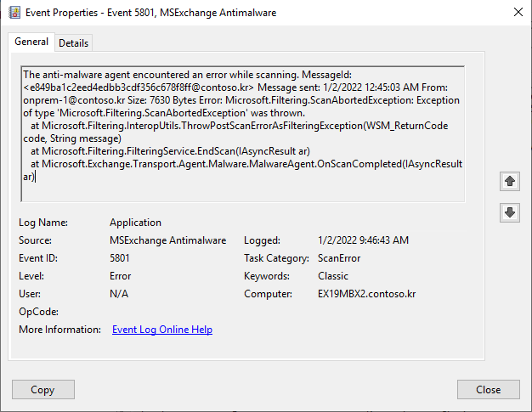
Task: Click the Event ID value '5801'
Action: pos(120,258)
